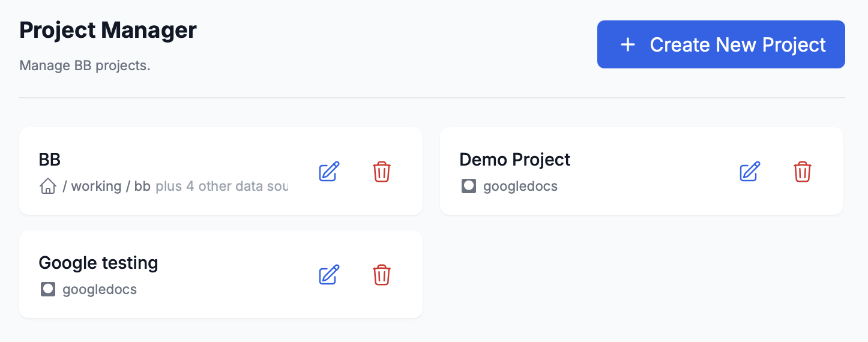
Task: Open the Google testing project title
Action: coord(98,263)
